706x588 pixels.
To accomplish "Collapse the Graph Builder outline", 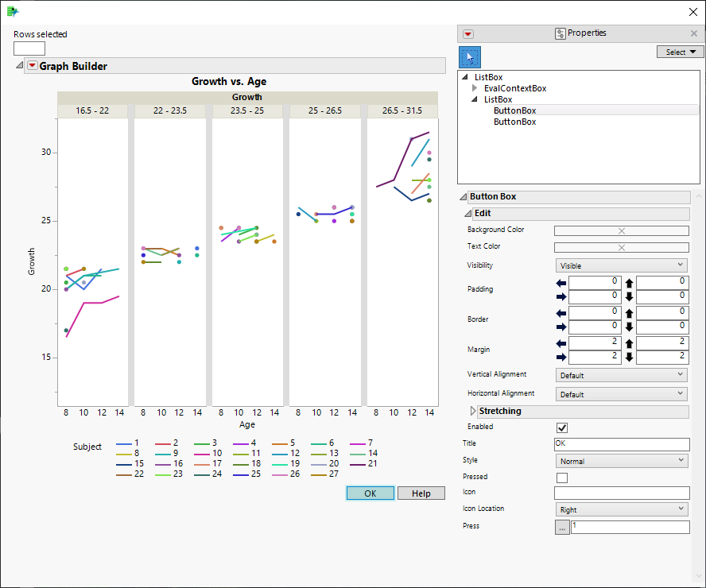I will point(19,66).
